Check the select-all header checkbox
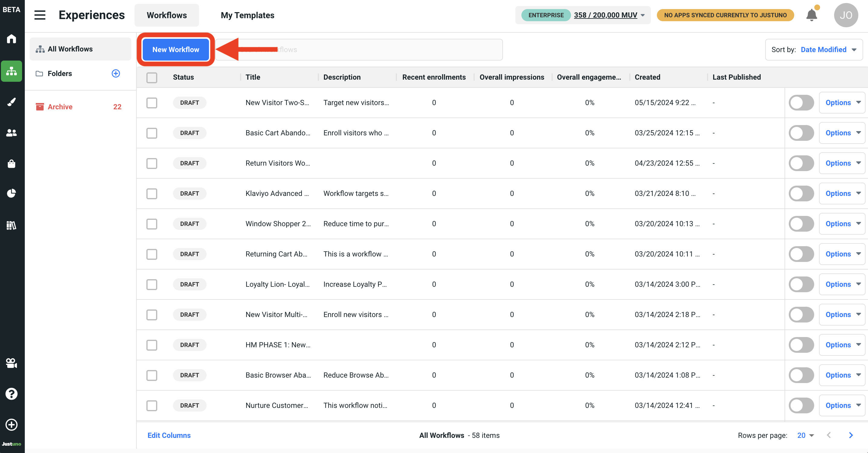This screenshot has width=868, height=453. click(x=152, y=77)
